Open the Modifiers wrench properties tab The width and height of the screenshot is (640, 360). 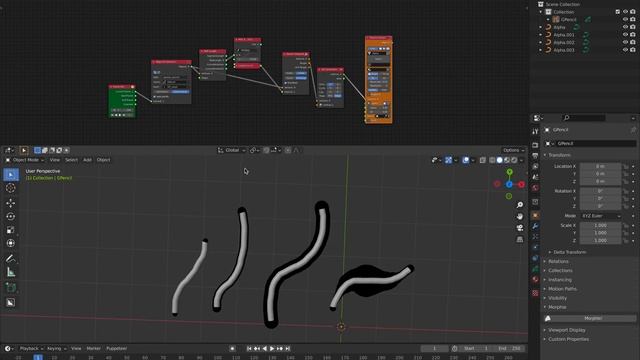[x=536, y=226]
